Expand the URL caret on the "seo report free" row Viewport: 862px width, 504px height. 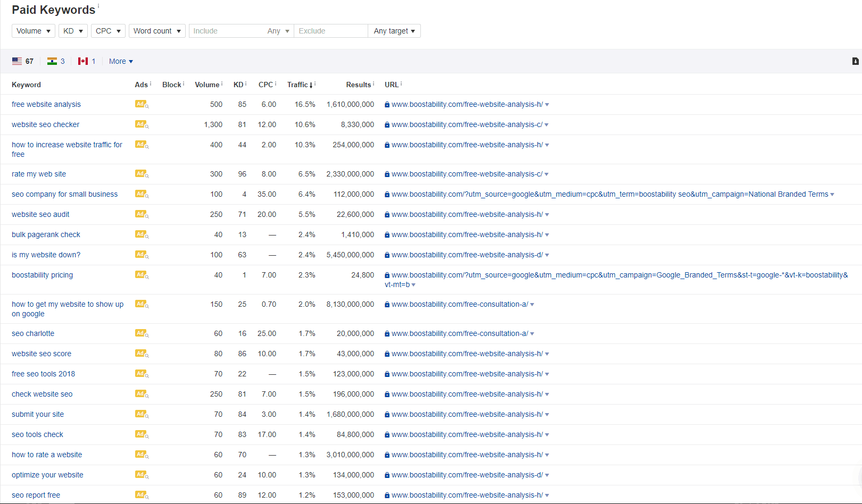[548, 495]
